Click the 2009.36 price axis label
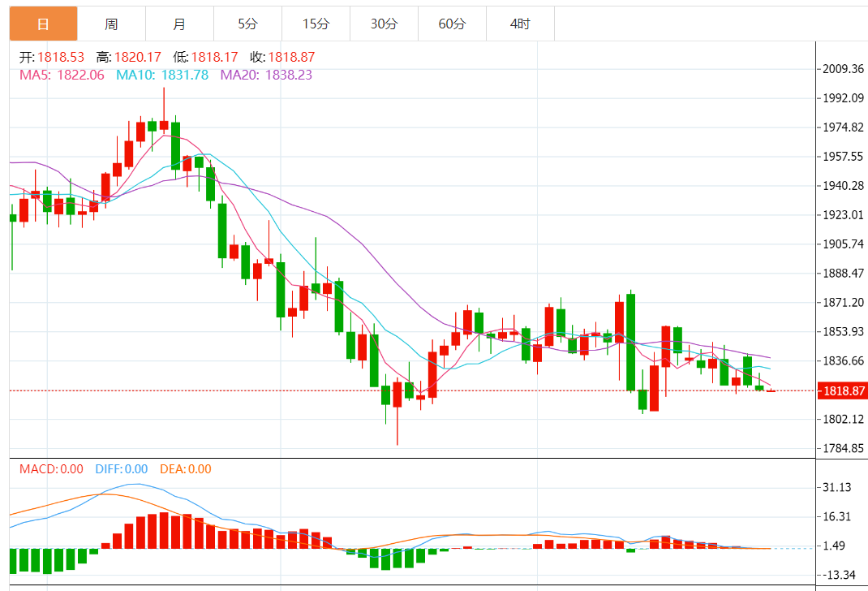The height and width of the screenshot is (591, 868). coord(843,69)
